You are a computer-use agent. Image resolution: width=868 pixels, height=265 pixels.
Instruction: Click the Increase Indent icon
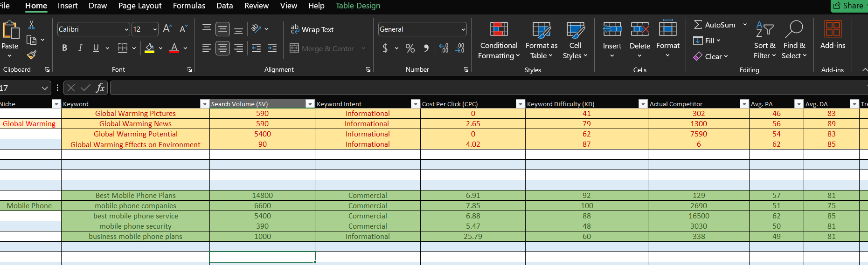click(x=272, y=48)
